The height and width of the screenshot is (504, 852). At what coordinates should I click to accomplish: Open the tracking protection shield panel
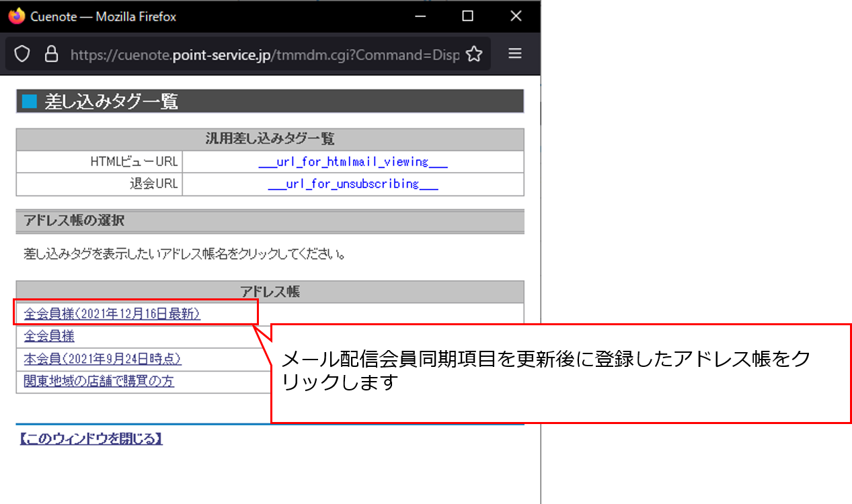point(22,54)
